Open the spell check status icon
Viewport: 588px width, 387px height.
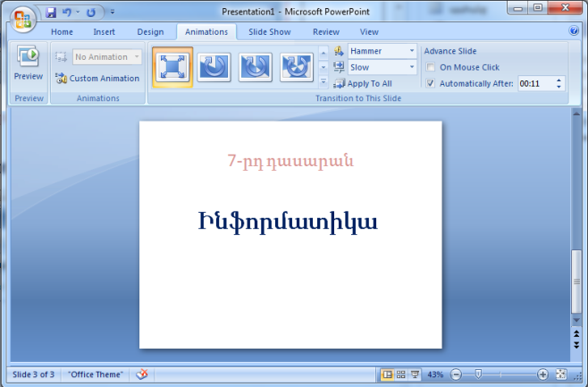pyautogui.click(x=142, y=374)
